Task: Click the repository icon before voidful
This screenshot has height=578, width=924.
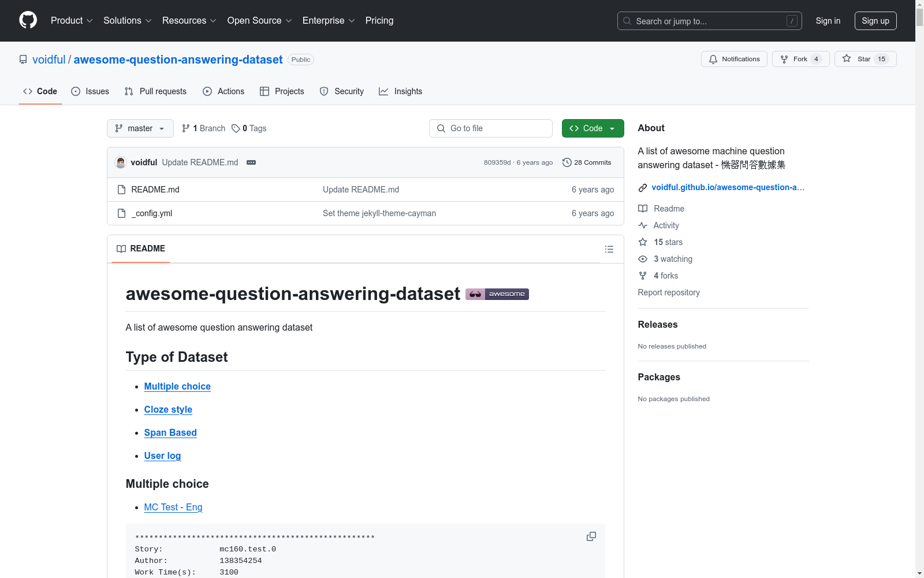Action: [23, 60]
